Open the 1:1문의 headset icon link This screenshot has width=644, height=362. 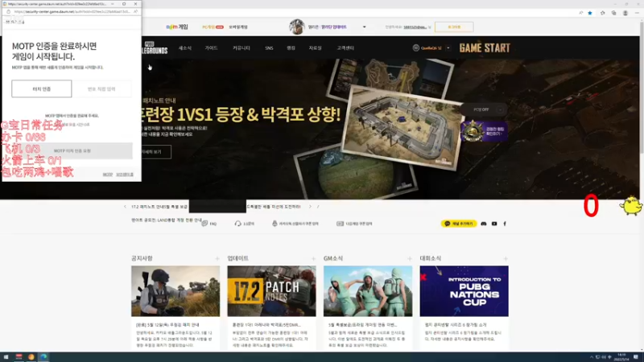[237, 224]
